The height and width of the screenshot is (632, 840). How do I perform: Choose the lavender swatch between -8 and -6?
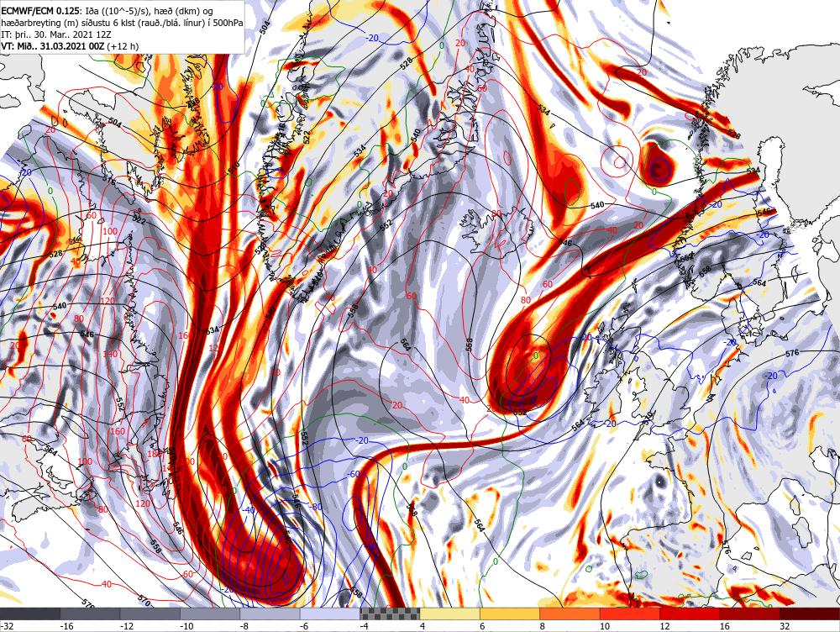[x=270, y=614]
